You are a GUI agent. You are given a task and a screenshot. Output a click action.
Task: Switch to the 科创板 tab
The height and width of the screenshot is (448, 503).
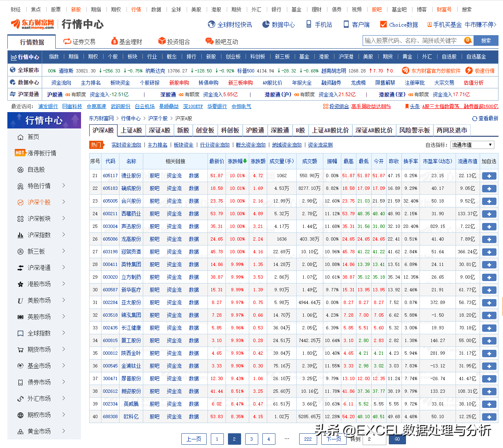point(230,131)
